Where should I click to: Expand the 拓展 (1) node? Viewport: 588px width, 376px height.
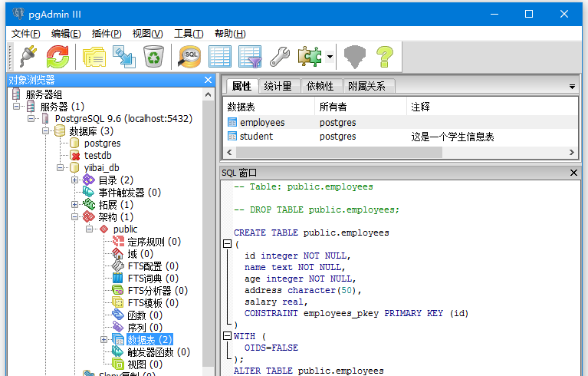74,205
